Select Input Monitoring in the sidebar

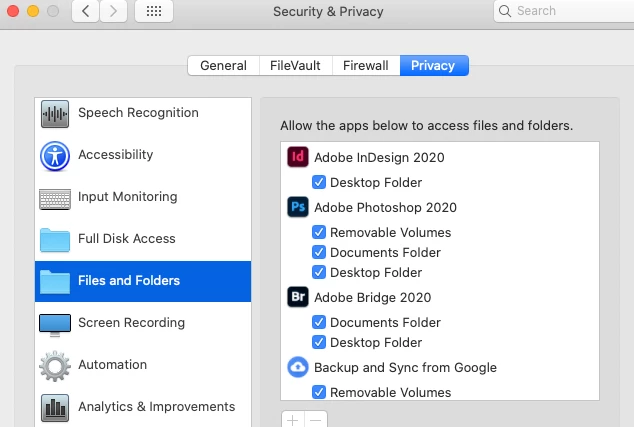point(143,198)
